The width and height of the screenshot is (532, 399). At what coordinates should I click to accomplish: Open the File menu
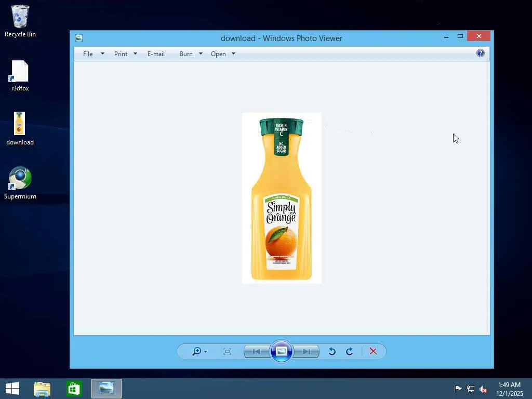(x=88, y=54)
